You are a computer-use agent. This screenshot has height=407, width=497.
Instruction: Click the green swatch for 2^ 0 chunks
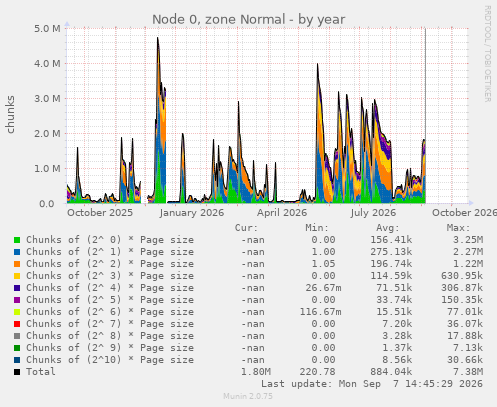(17, 240)
